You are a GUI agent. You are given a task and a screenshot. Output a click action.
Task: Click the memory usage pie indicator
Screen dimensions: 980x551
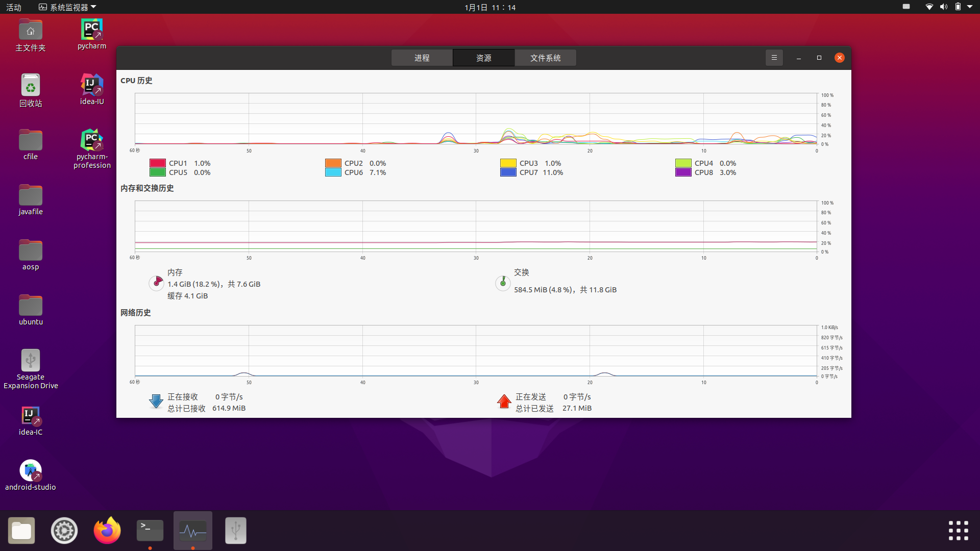[x=156, y=283]
